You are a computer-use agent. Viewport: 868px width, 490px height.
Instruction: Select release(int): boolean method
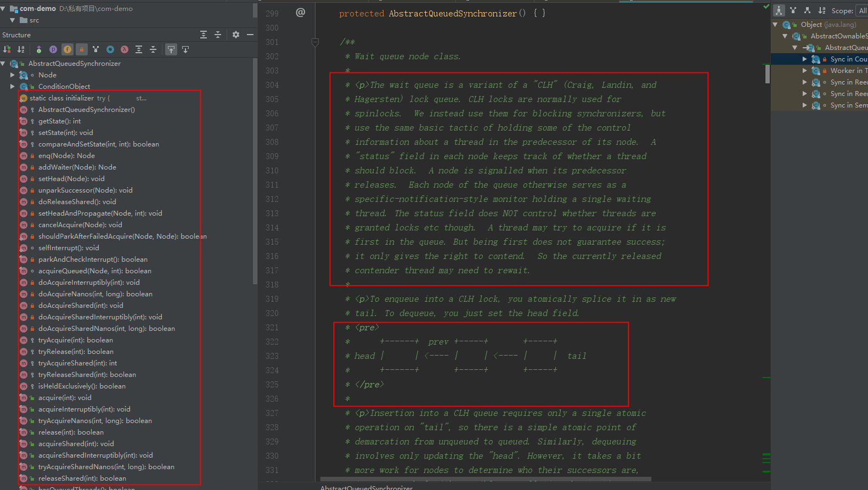(71, 432)
